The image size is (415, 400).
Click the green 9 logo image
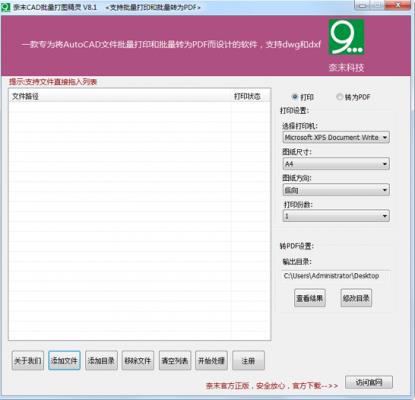click(346, 37)
